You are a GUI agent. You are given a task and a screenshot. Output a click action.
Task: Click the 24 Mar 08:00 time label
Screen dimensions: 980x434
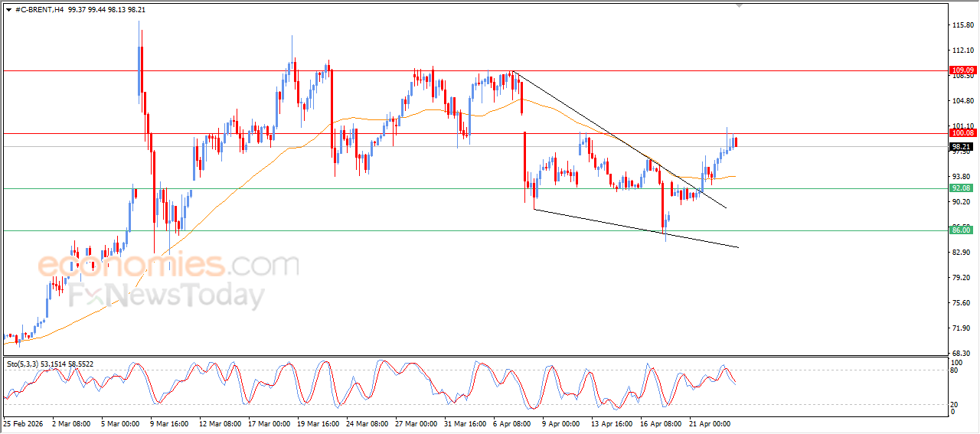tap(367, 423)
